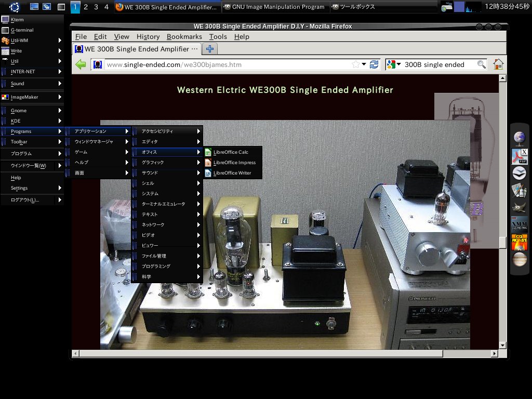This screenshot has width=532, height=399.
Task: Open GIMP from the right dock
Action: [519, 208]
